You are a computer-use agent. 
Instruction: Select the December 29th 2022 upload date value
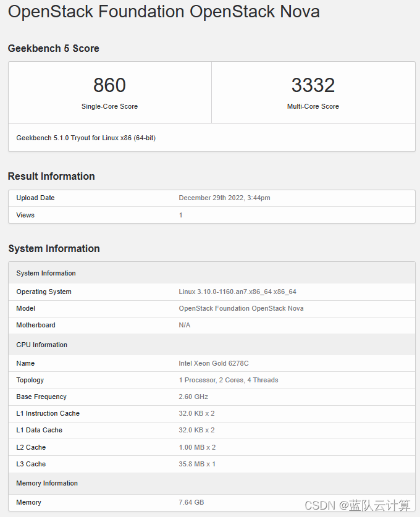click(224, 198)
